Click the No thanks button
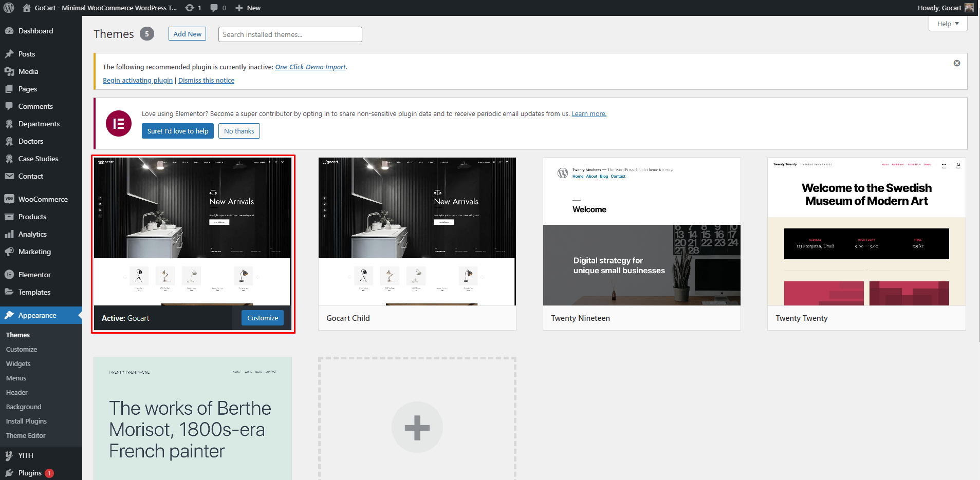The width and height of the screenshot is (980, 480). click(239, 131)
